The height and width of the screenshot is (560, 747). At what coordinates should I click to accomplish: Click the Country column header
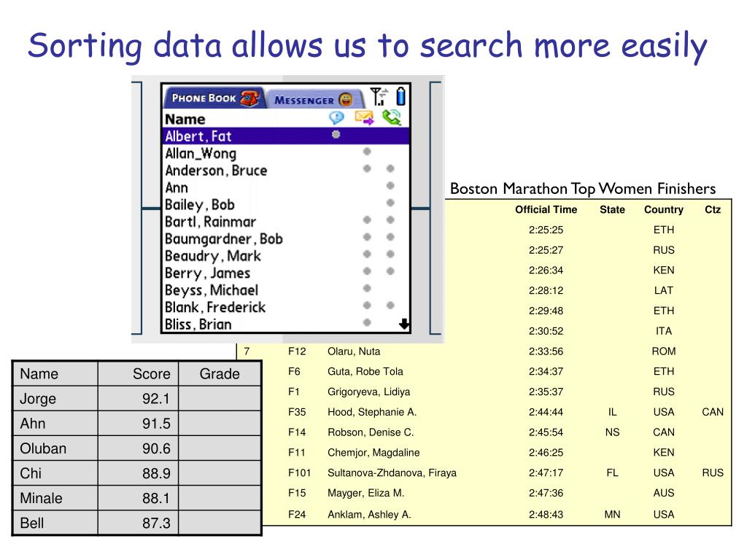point(664,209)
